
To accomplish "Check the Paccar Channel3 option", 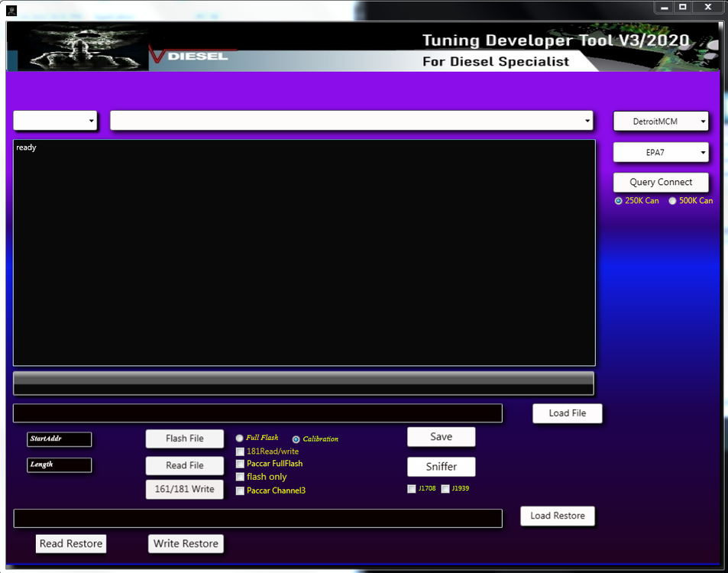I will point(241,490).
